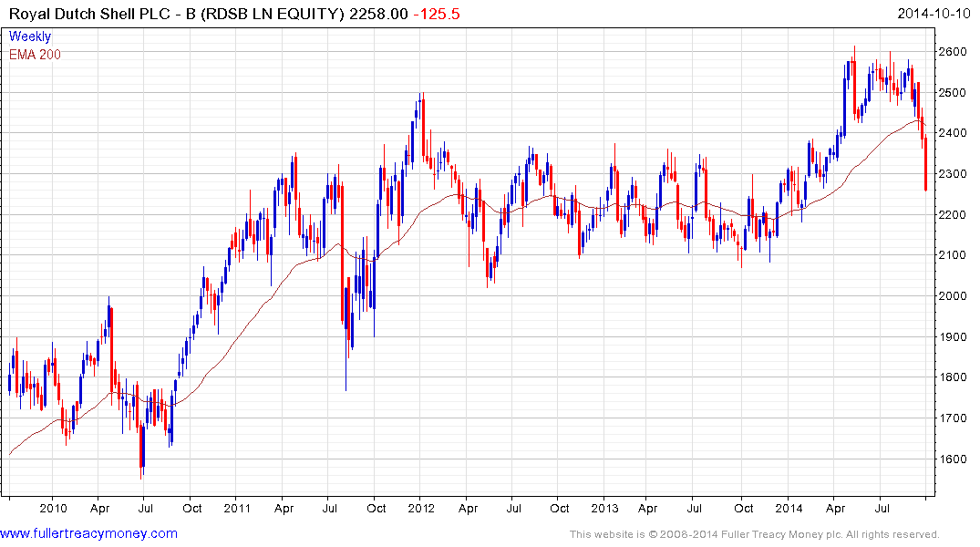Viewport: 980px width, 547px height.
Task: Click the 2013 year label on time axis
Action: pos(604,508)
